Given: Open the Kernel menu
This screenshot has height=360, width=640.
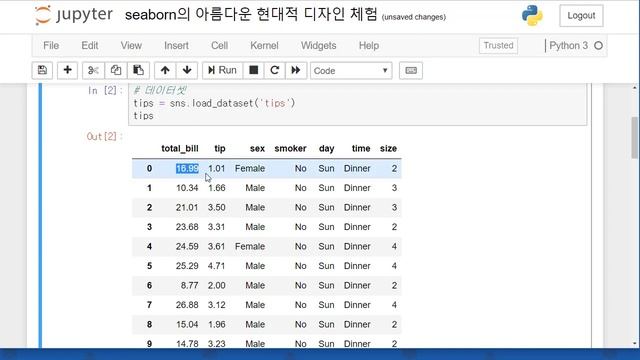Looking at the screenshot, I should pyautogui.click(x=264, y=45).
